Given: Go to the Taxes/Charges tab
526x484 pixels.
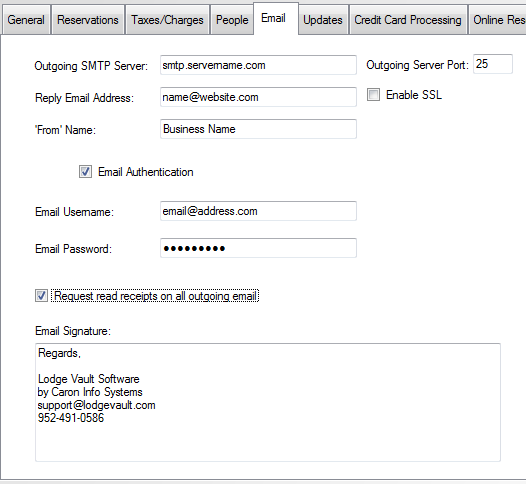Looking at the screenshot, I should pyautogui.click(x=167, y=20).
